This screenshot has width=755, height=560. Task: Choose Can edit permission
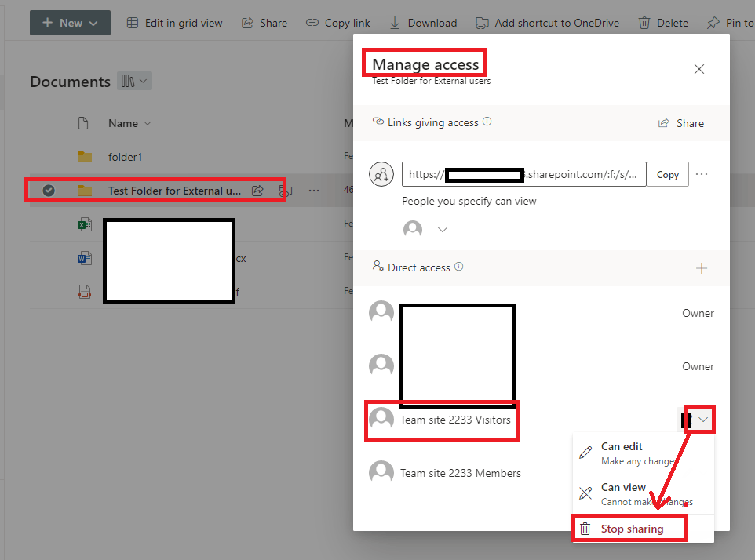click(644, 453)
